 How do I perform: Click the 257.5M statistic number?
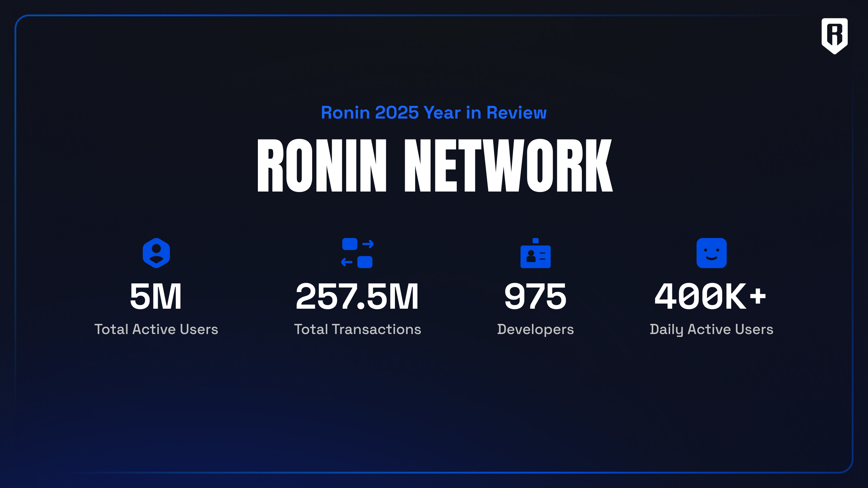click(x=357, y=297)
